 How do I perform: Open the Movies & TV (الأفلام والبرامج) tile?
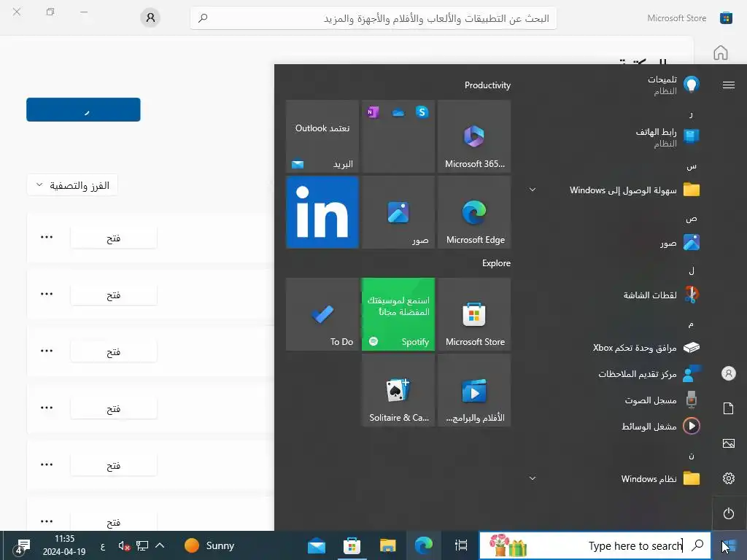pyautogui.click(x=474, y=391)
